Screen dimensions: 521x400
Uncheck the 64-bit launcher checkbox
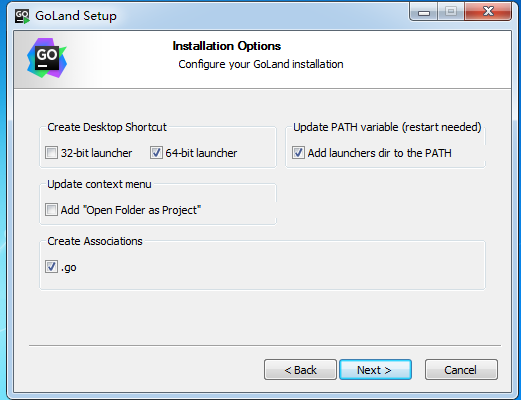[x=156, y=153]
